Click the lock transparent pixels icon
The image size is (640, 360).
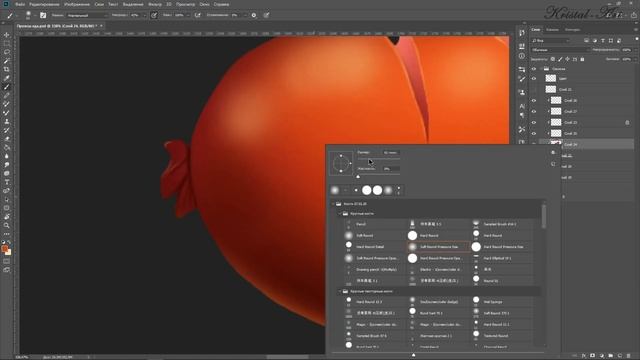553,59
